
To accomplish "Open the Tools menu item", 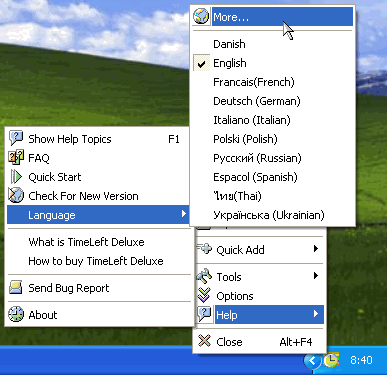I will (259, 277).
